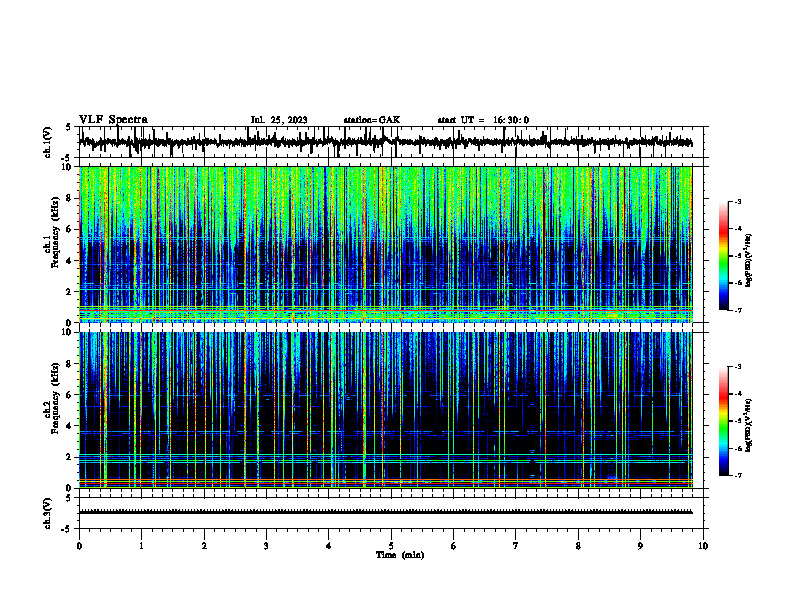Image resolution: width=792 pixels, height=612 pixels.
Task: Click the ch.1 spectrogram panel
Action: click(x=385, y=244)
